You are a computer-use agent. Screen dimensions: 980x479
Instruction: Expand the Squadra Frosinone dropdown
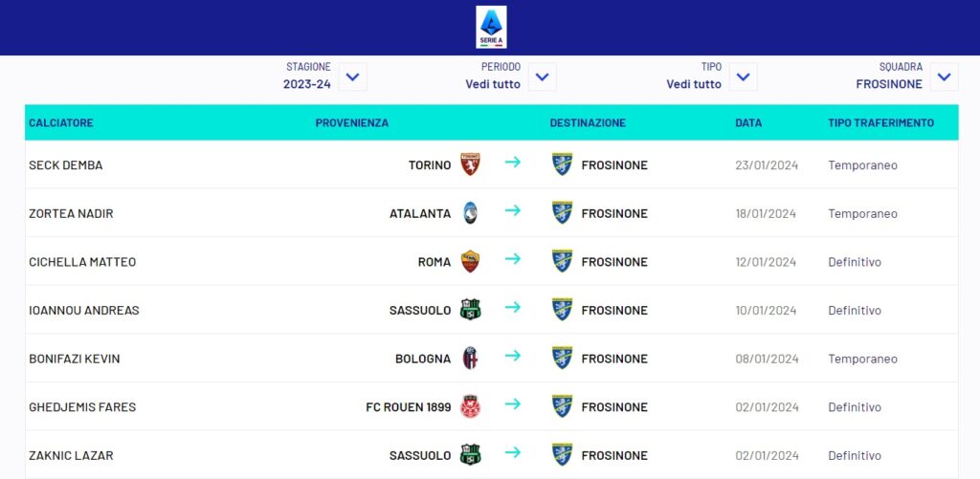tap(944, 76)
